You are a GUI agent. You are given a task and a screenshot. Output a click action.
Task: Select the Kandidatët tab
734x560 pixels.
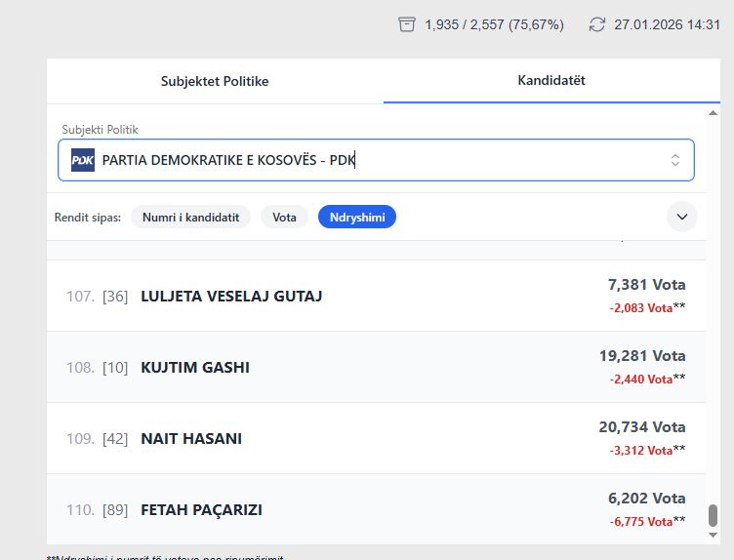pyautogui.click(x=551, y=80)
